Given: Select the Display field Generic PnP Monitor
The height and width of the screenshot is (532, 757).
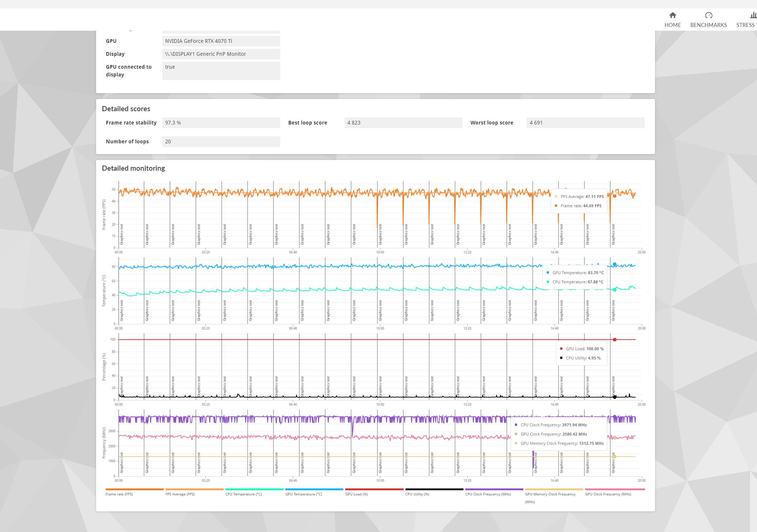Looking at the screenshot, I should click(221, 54).
